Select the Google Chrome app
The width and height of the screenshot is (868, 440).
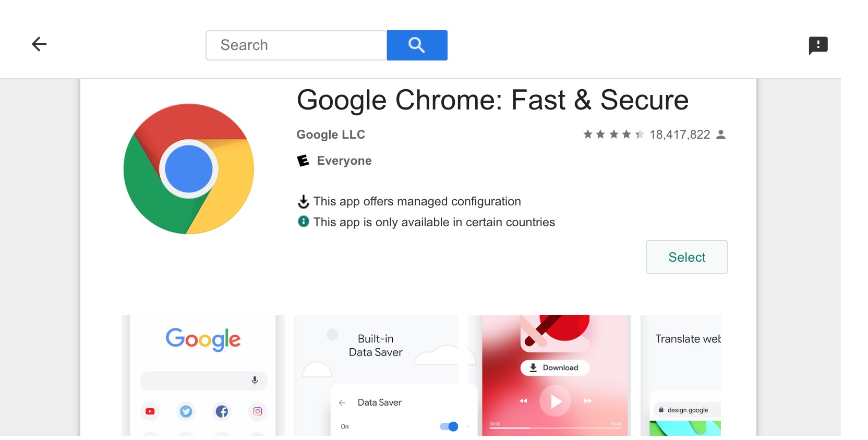coord(686,257)
